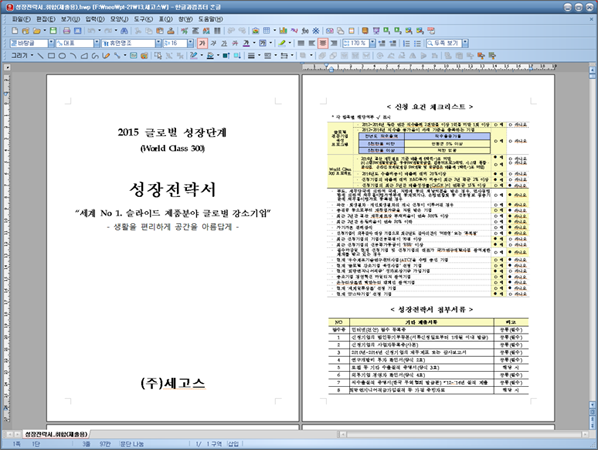Click the save (green floppy) icon

point(53,31)
